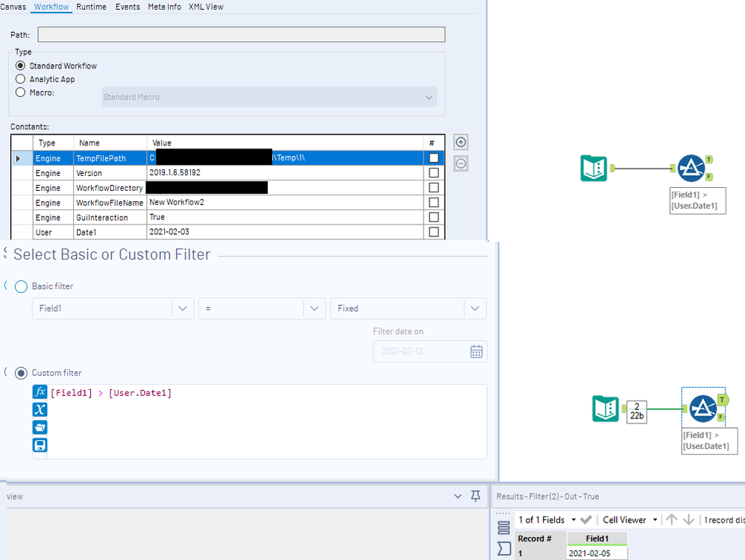
Task: Open the Filter date calendar picker
Action: pyautogui.click(x=476, y=351)
